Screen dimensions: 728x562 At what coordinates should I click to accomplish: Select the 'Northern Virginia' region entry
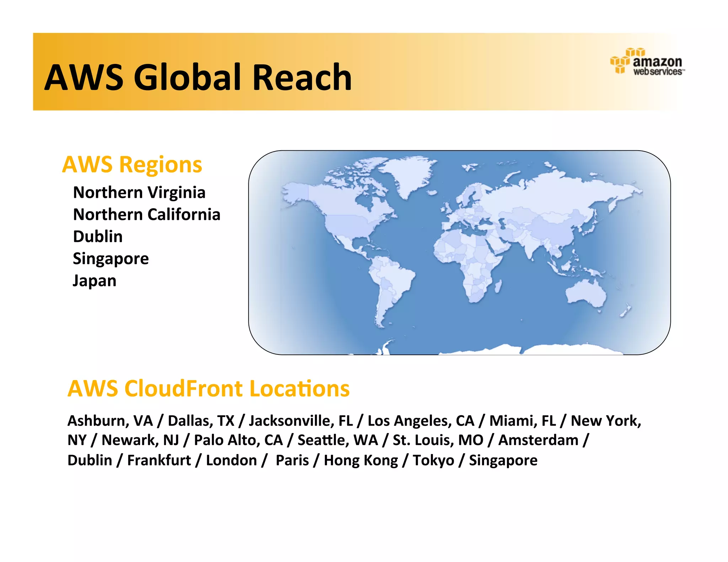[x=139, y=193]
